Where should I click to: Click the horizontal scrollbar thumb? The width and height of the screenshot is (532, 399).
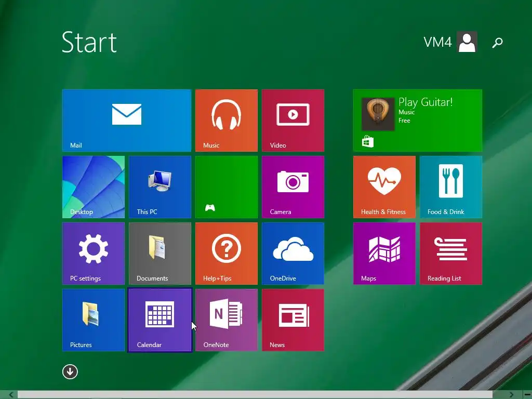coord(255,395)
